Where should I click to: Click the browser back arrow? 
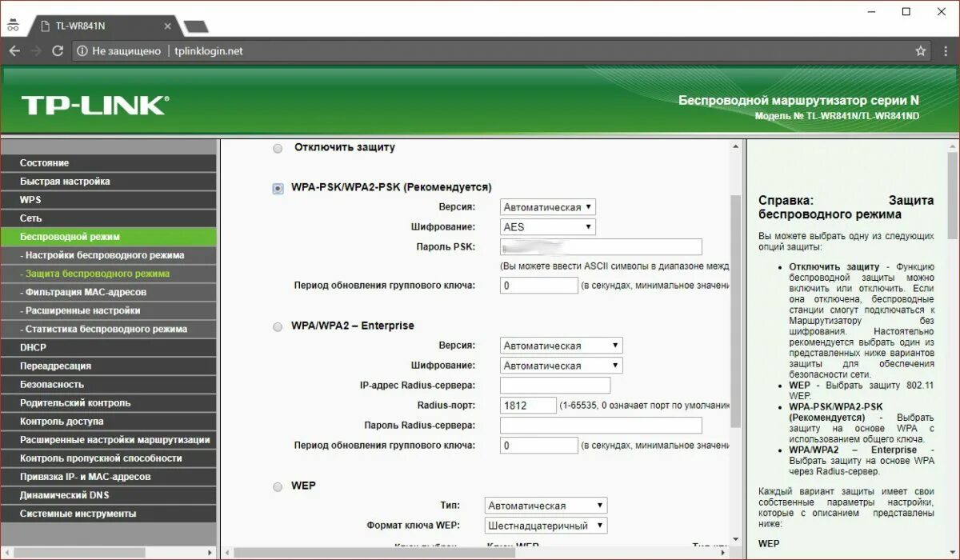pyautogui.click(x=14, y=50)
